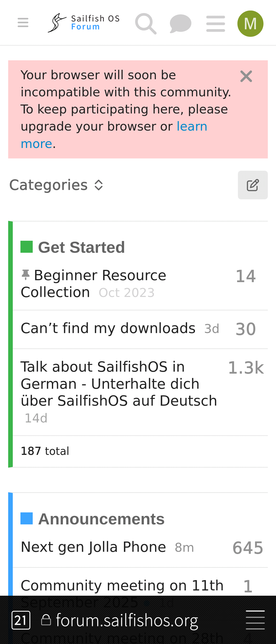Click the green Get Started color square
Viewport: 276px width, 644px height.
(x=27, y=247)
